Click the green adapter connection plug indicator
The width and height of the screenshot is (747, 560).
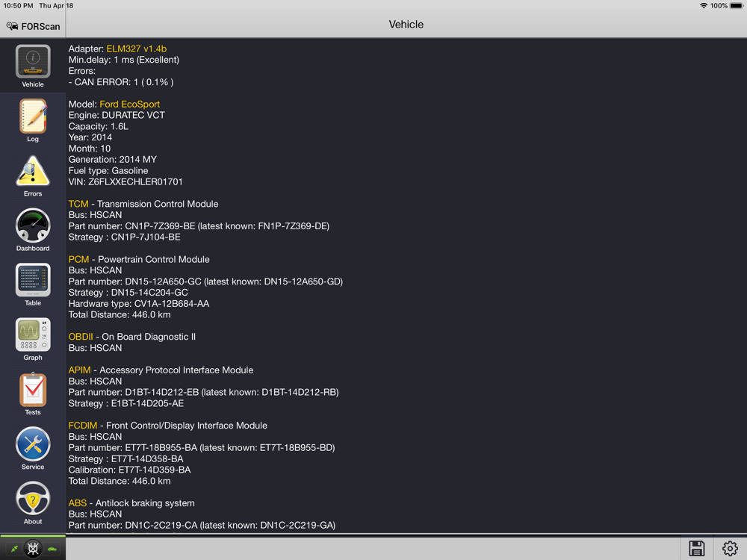[x=14, y=549]
